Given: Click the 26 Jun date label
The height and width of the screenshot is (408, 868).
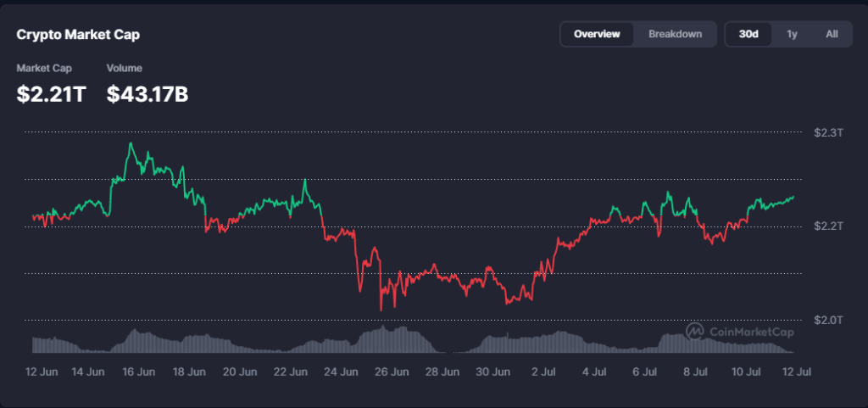Looking at the screenshot, I should (392, 372).
